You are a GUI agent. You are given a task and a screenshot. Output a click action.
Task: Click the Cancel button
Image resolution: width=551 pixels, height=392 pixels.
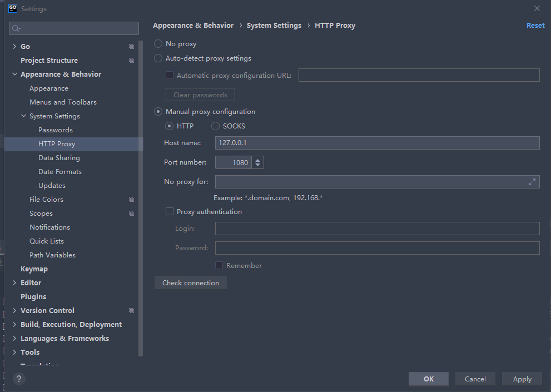pos(475,379)
